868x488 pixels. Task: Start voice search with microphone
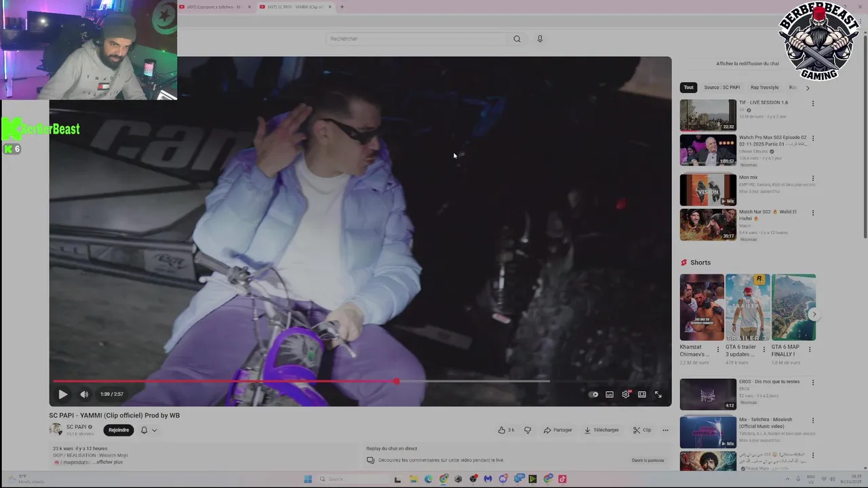click(540, 39)
